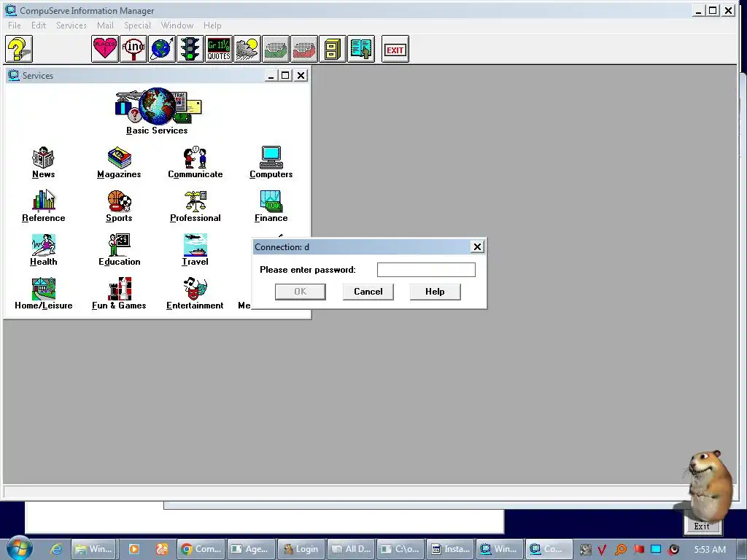This screenshot has height=560, width=747.
Task: Click the red Out-Basket tray icon
Action: pos(304,49)
